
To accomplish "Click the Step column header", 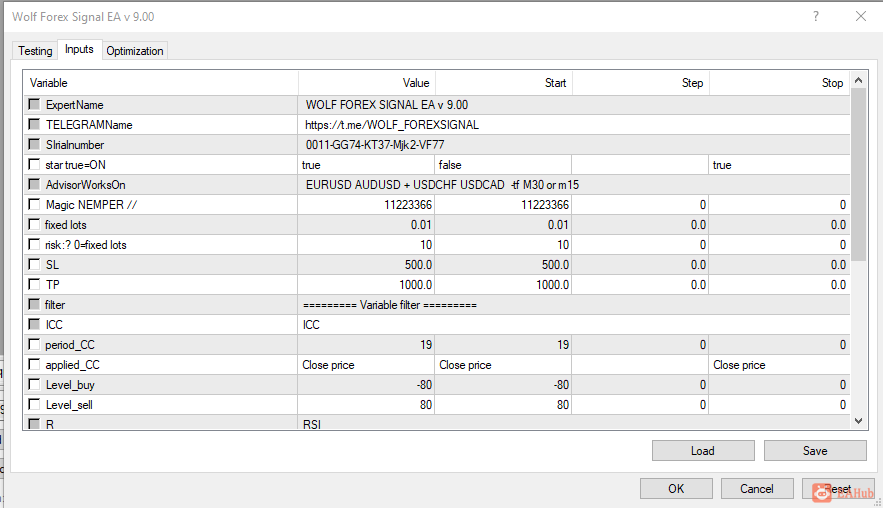I will [640, 83].
